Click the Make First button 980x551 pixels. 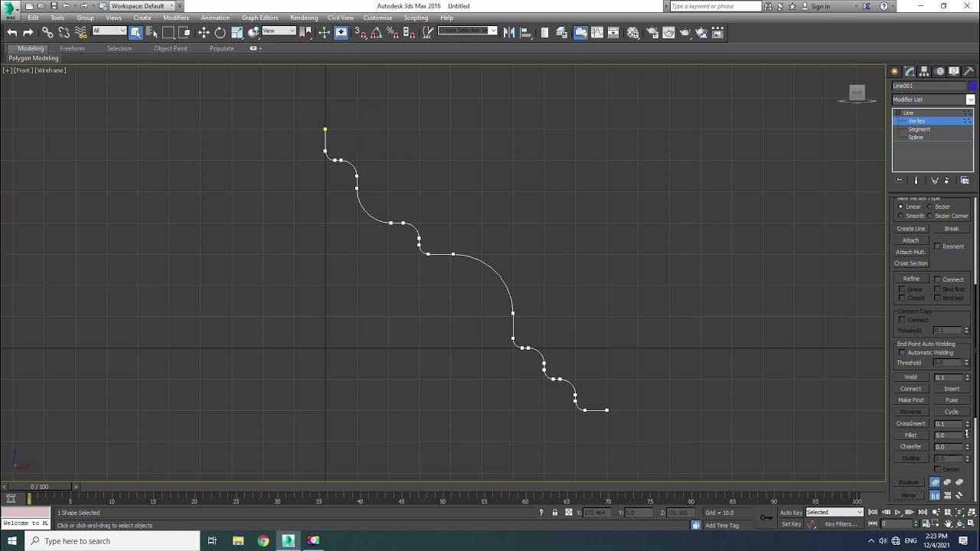911,400
